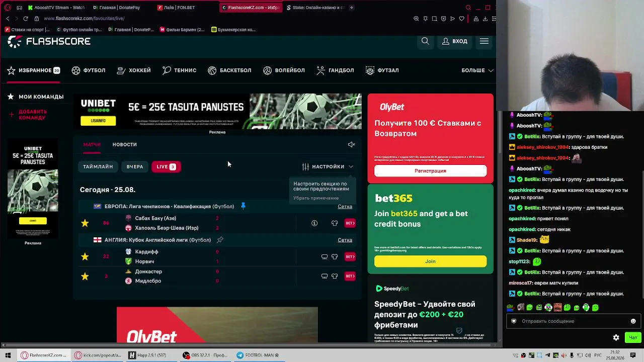Click BET button for Донкастер match

(x=350, y=276)
